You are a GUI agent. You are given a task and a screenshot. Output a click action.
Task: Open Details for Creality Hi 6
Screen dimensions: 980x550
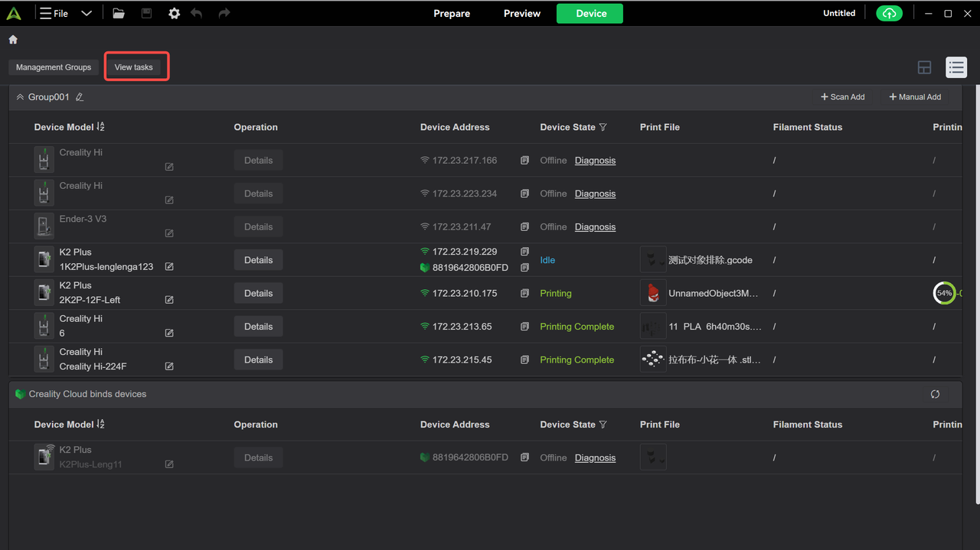[x=259, y=327]
